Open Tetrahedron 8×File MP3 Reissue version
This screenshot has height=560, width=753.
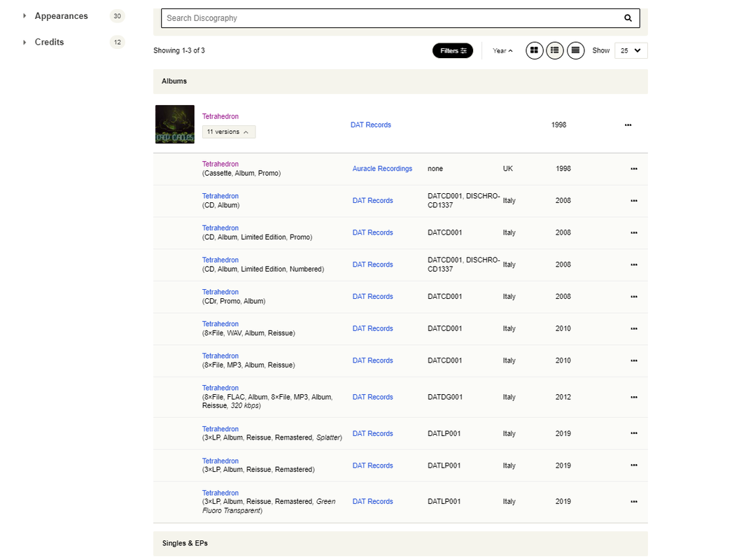tap(220, 356)
